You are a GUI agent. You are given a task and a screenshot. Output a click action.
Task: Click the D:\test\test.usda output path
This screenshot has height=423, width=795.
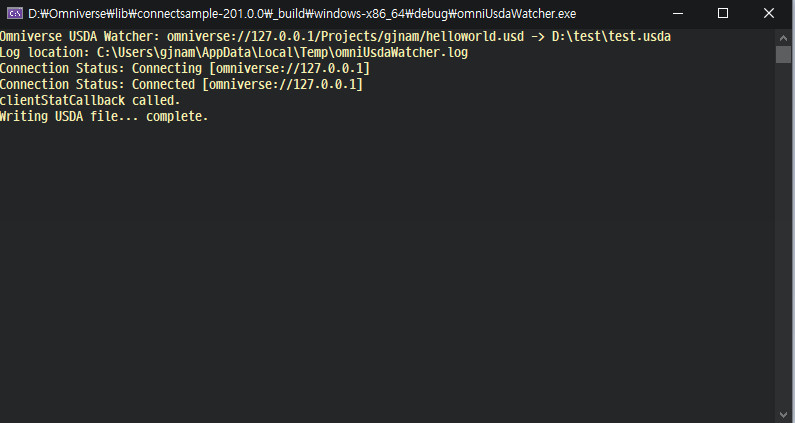pos(611,37)
